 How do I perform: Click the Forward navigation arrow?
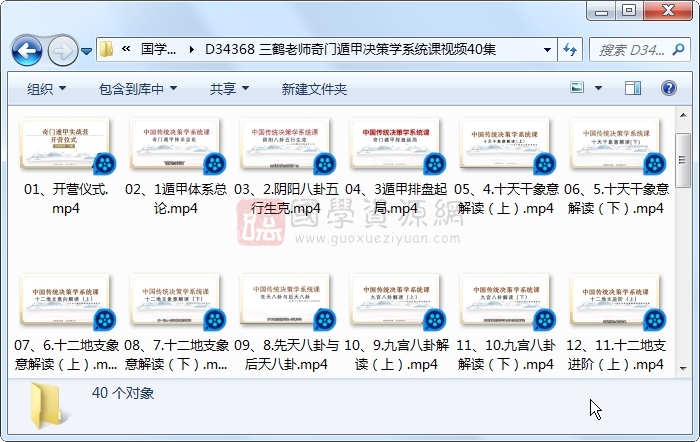[x=62, y=50]
